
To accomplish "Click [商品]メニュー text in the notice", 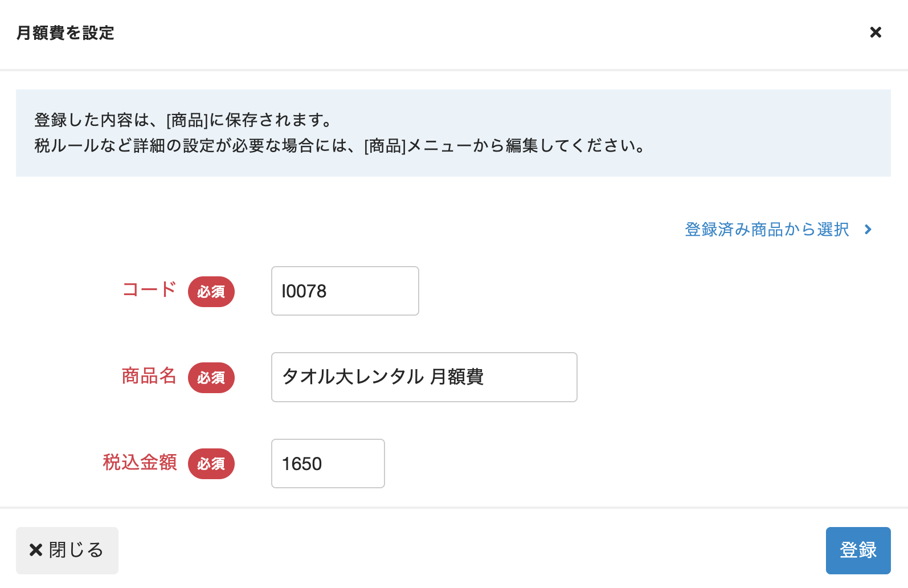I will tap(418, 146).
